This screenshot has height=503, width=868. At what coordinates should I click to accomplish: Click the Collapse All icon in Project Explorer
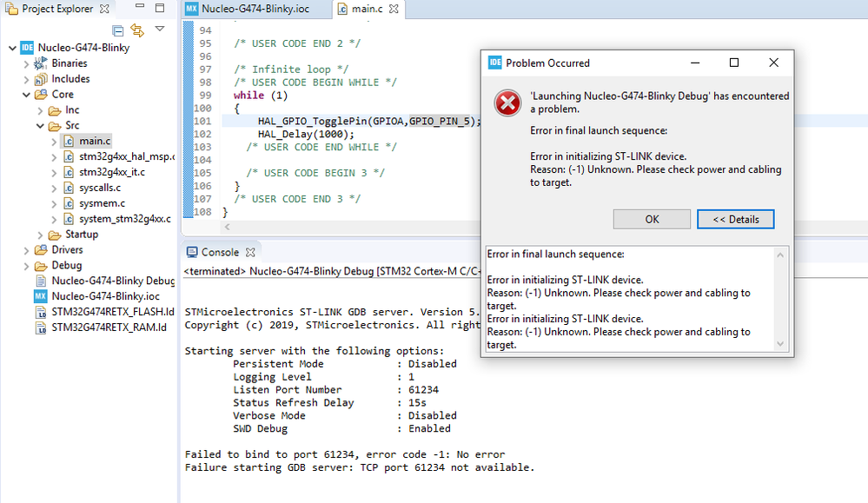pyautogui.click(x=118, y=31)
